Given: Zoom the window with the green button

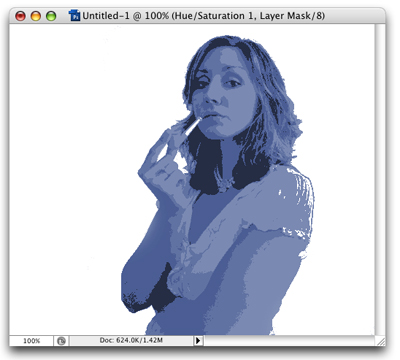Looking at the screenshot, I should click(51, 16).
